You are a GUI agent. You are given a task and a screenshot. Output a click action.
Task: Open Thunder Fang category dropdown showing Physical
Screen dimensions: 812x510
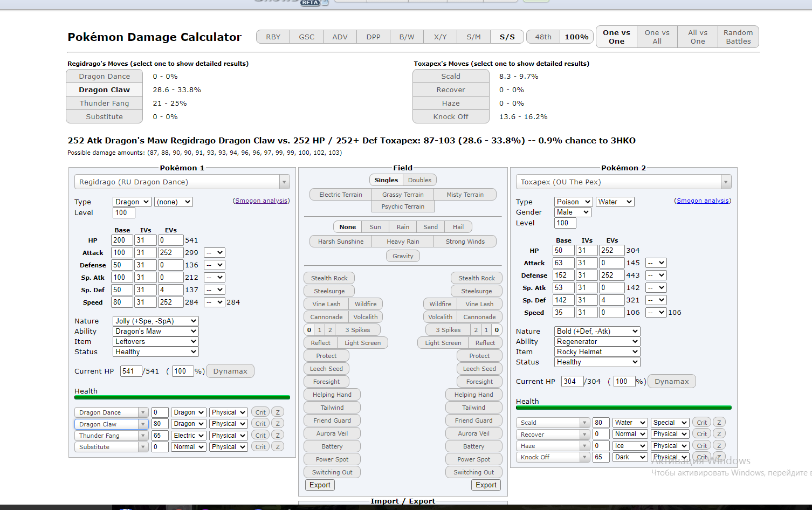(228, 436)
